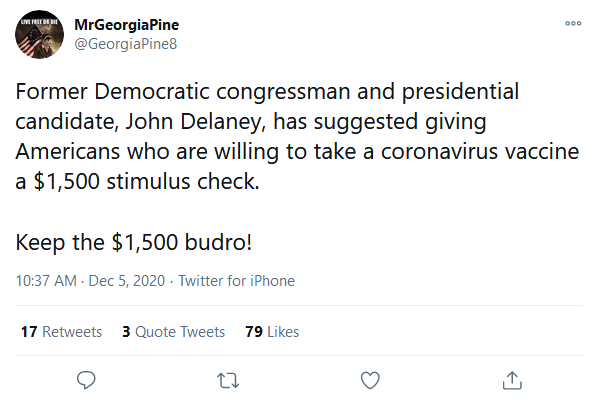Click the bold number 17 count

pos(29,332)
